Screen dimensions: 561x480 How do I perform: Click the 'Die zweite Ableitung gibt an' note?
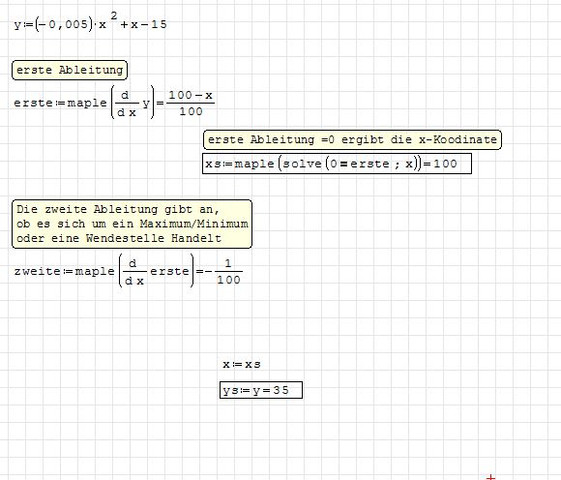tap(132, 224)
